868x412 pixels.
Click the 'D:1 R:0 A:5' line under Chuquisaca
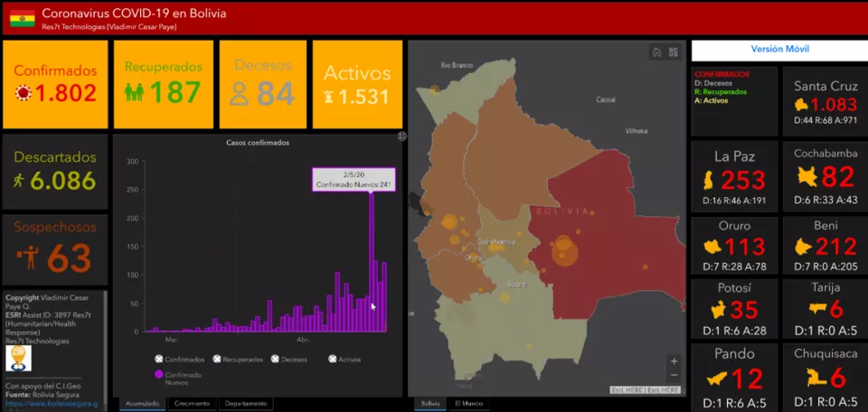826,401
